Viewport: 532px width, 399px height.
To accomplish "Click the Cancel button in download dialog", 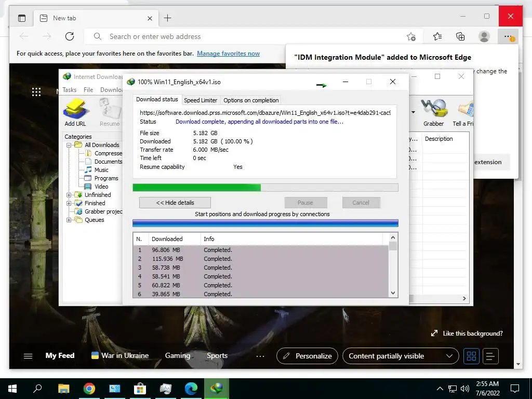I will coord(361,203).
